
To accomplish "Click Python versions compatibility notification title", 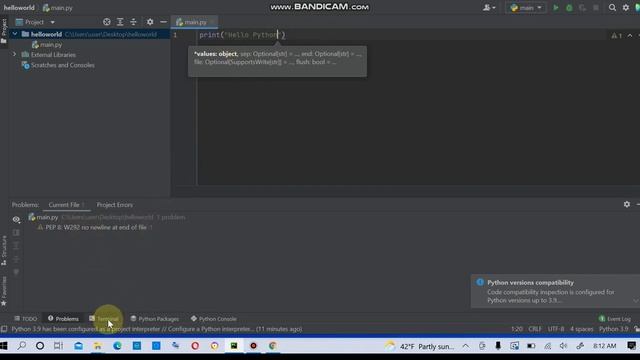I will (530, 282).
